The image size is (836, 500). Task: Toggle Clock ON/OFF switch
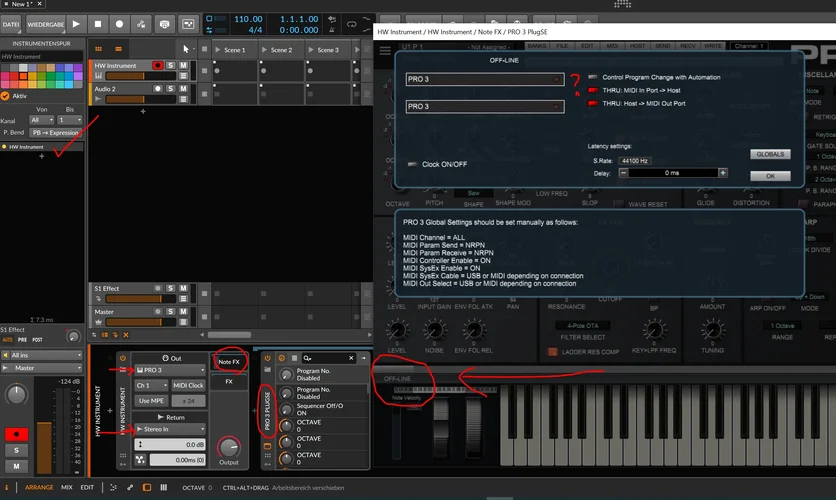(x=412, y=164)
